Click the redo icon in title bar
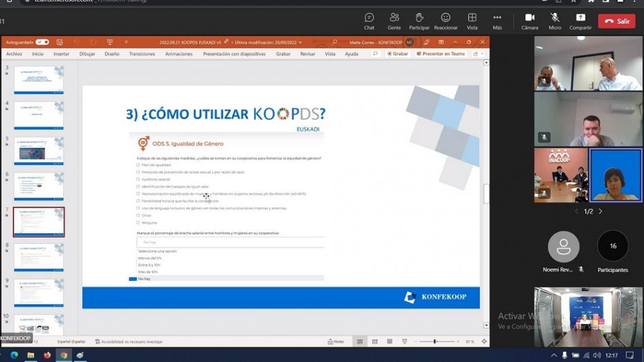 93,42
